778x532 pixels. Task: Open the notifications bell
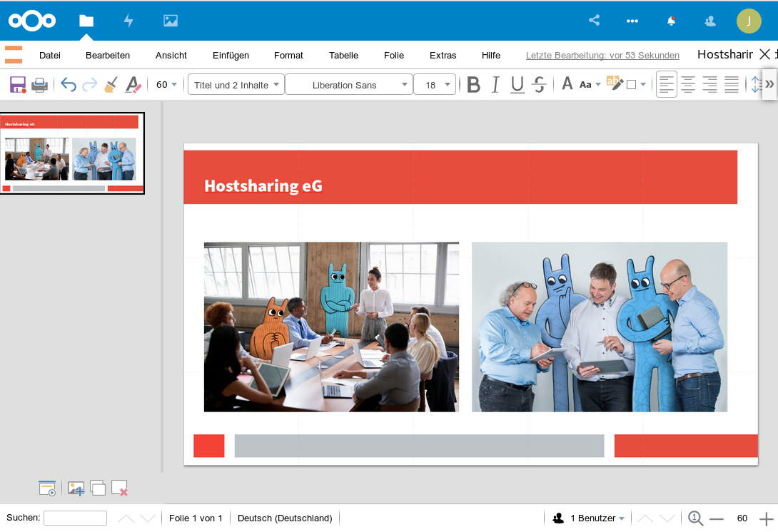point(672,21)
